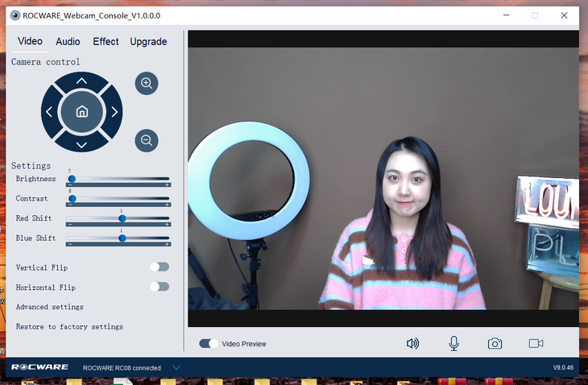Tilt camera up with the up arrow
588x385 pixels.
click(81, 81)
